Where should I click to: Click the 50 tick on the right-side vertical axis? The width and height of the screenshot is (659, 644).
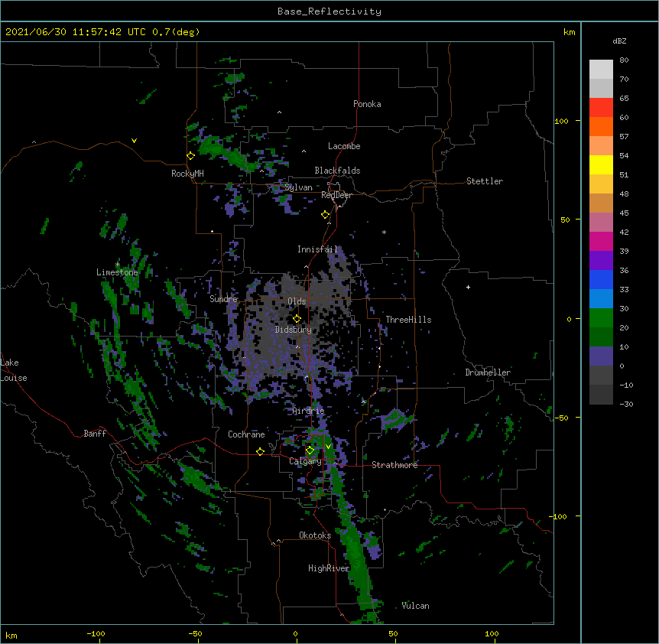pos(565,220)
